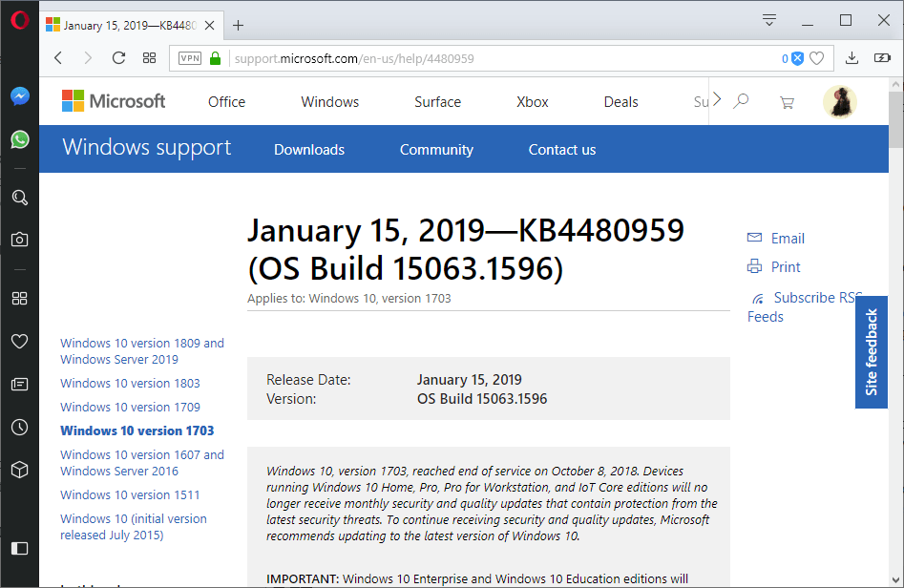Open the Windows menu item
Image resolution: width=904 pixels, height=588 pixels.
tap(329, 102)
